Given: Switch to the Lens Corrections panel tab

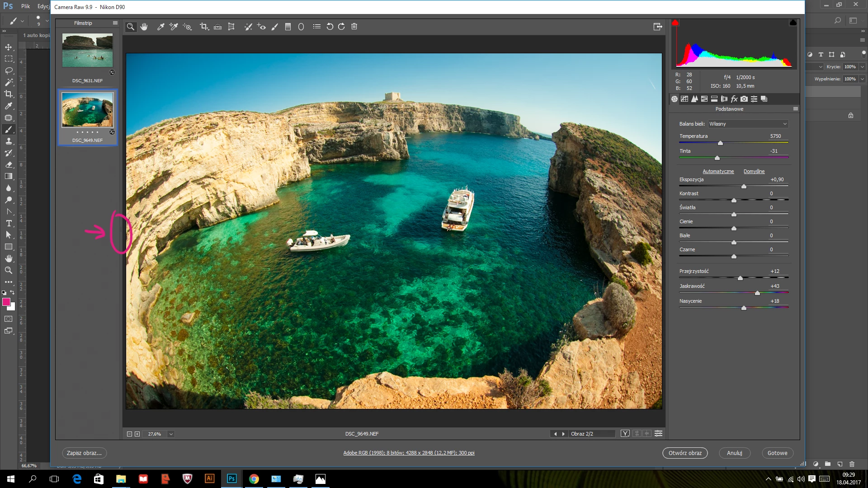Looking at the screenshot, I should point(724,99).
